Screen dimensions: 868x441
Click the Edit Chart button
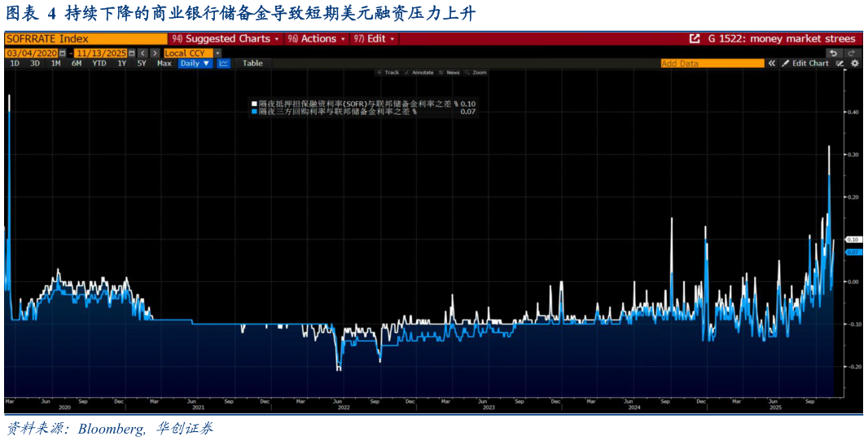point(809,64)
